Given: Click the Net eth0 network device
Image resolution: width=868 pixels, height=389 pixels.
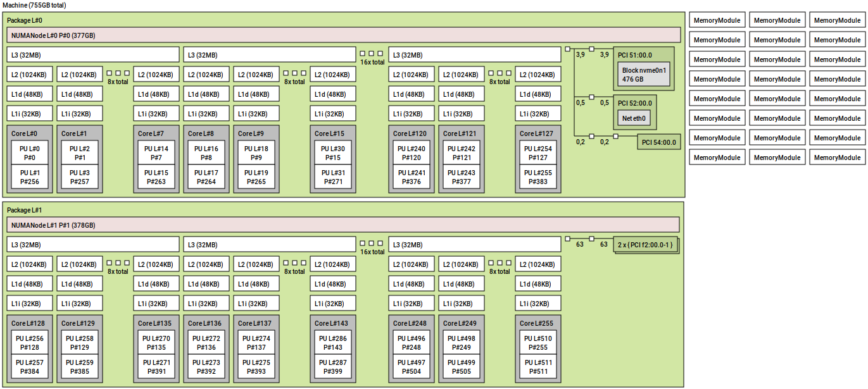Looking at the screenshot, I should (x=634, y=118).
